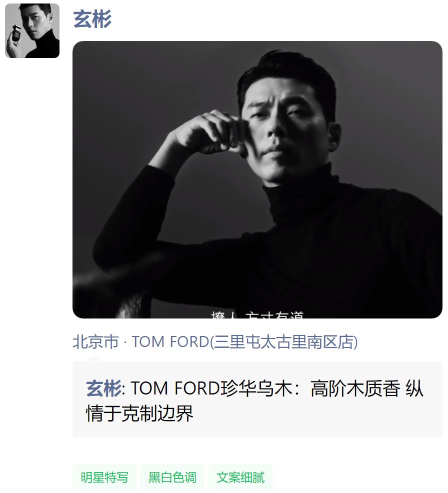Click the comment bubble pointer arrow
This screenshot has height=493, width=448.
click(x=93, y=359)
